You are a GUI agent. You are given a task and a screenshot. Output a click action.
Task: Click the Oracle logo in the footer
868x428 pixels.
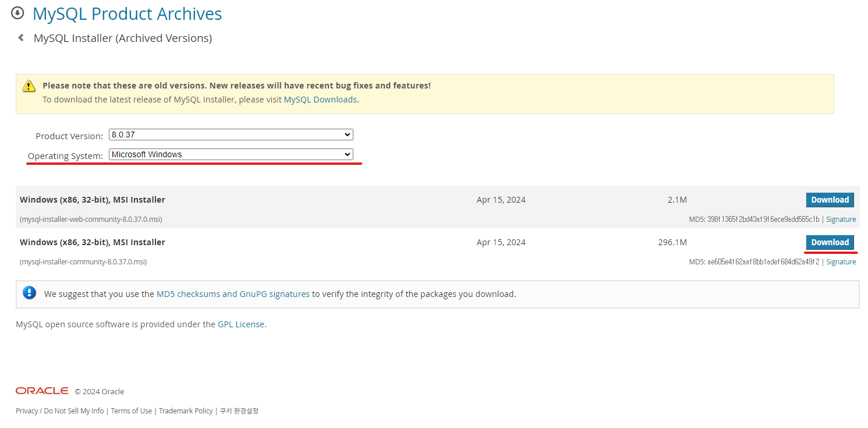point(42,391)
